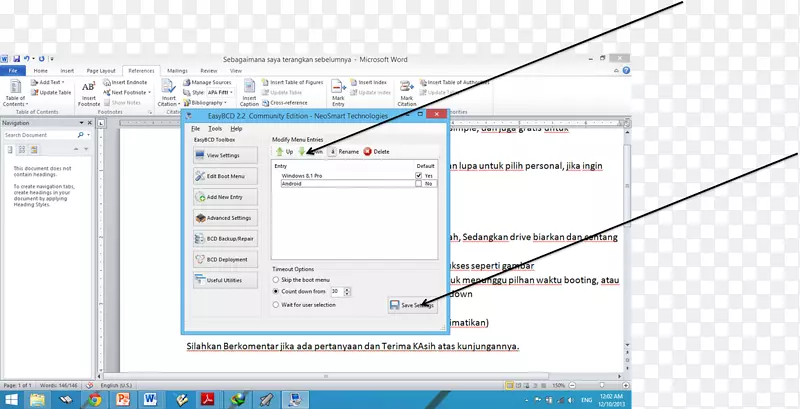Open Adobe Reader from the taskbar
The width and height of the screenshot is (800, 409).
207,399
